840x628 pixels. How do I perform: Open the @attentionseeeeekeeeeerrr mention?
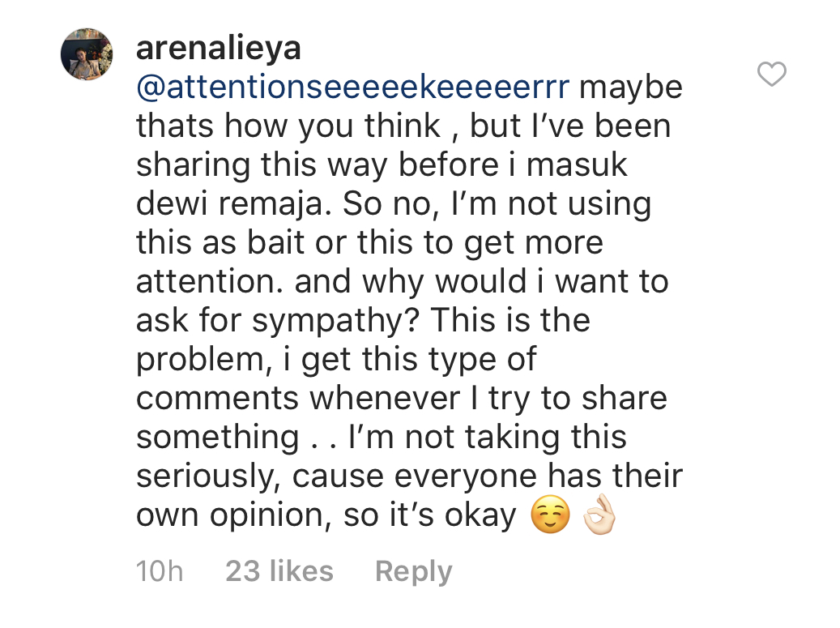tap(352, 88)
